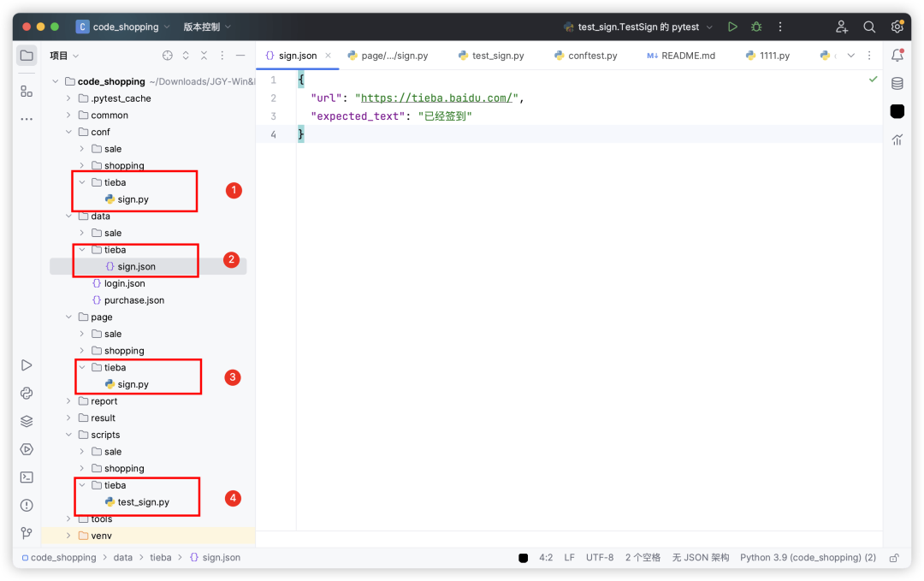The width and height of the screenshot is (924, 581).
Task: Open Python 3.9 interpreter selector
Action: (808, 557)
